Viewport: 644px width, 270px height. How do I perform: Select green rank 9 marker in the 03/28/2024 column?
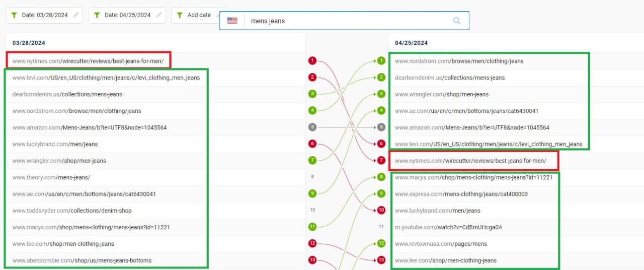tap(312, 194)
